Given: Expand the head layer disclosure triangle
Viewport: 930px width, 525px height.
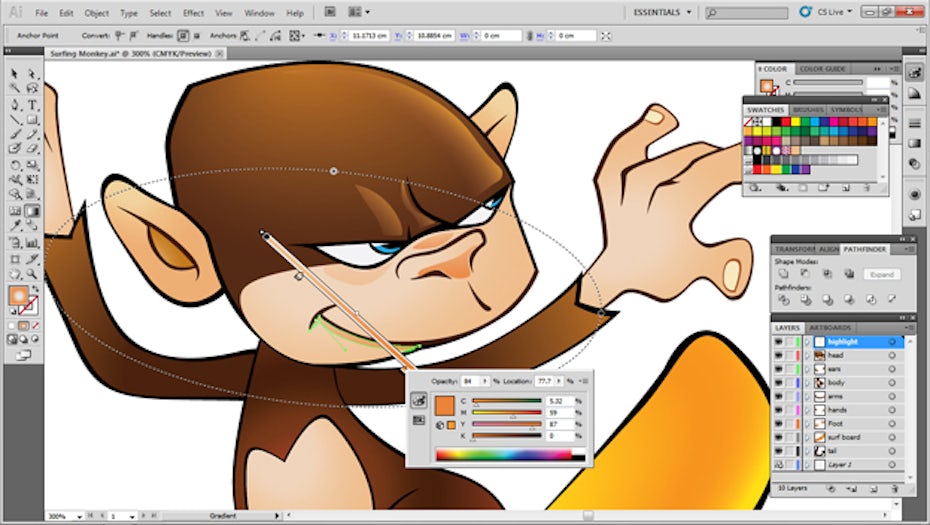Looking at the screenshot, I should pyautogui.click(x=807, y=355).
